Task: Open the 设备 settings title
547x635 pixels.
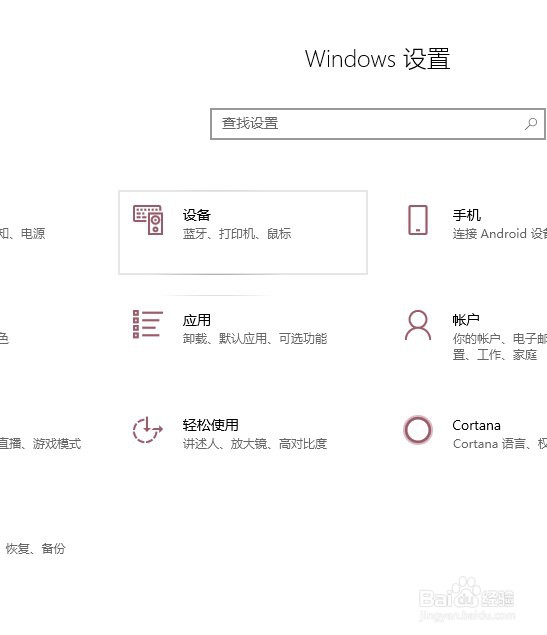Action: point(197,215)
